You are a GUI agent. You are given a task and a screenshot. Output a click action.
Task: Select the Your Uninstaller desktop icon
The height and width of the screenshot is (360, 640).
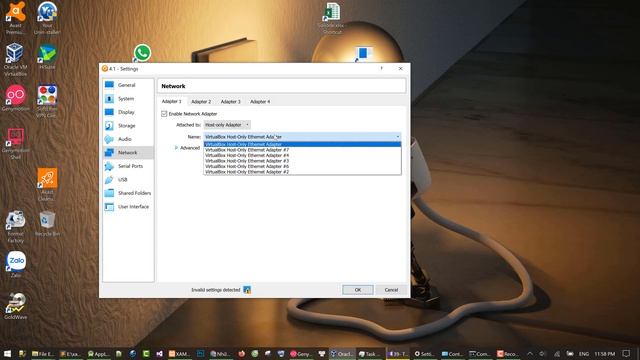(47, 18)
